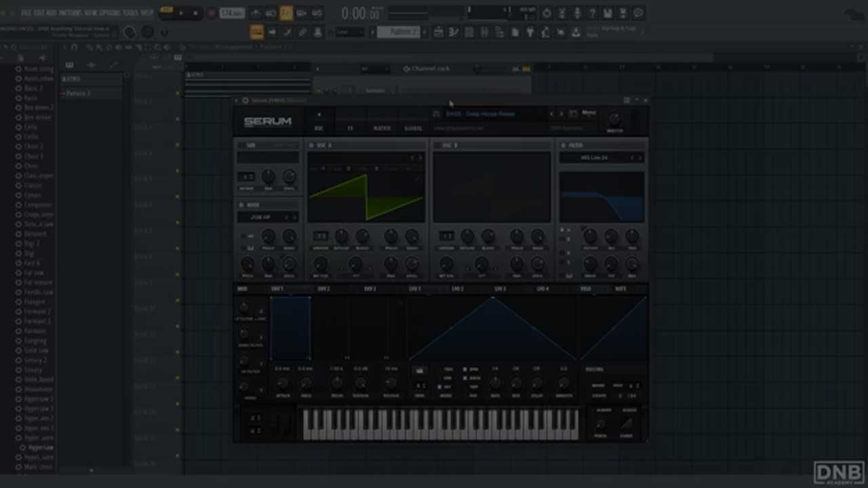Click the FL Studio play button
The image size is (868, 488).
tap(181, 13)
